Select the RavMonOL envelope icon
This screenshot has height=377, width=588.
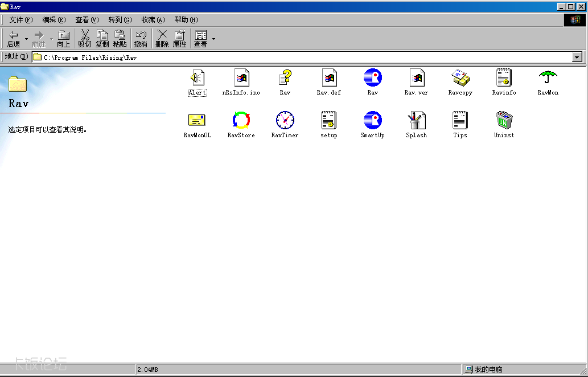pyautogui.click(x=198, y=120)
